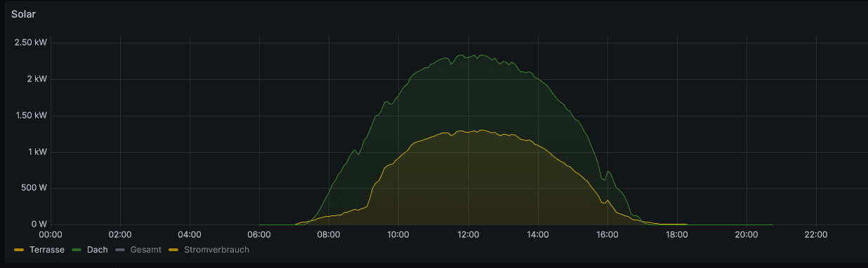Click the 16:00 time axis label
The image size is (868, 268).
coord(607,235)
